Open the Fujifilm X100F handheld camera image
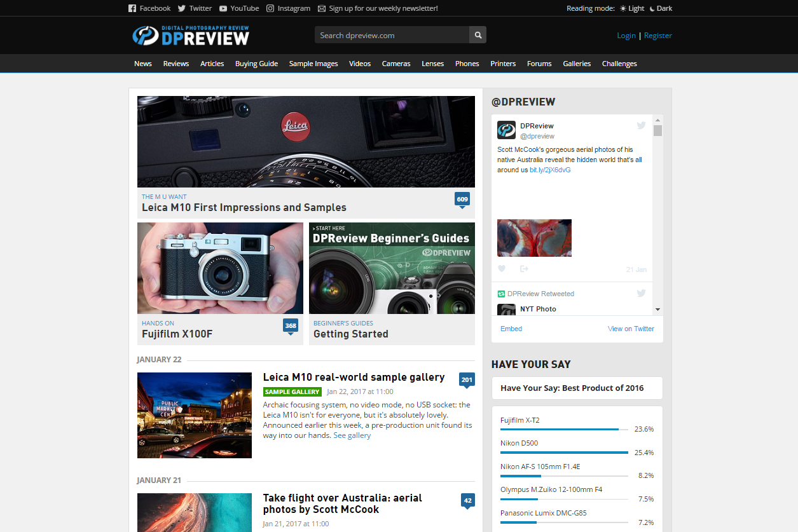Viewport: 798px width, 532px height. click(220, 268)
